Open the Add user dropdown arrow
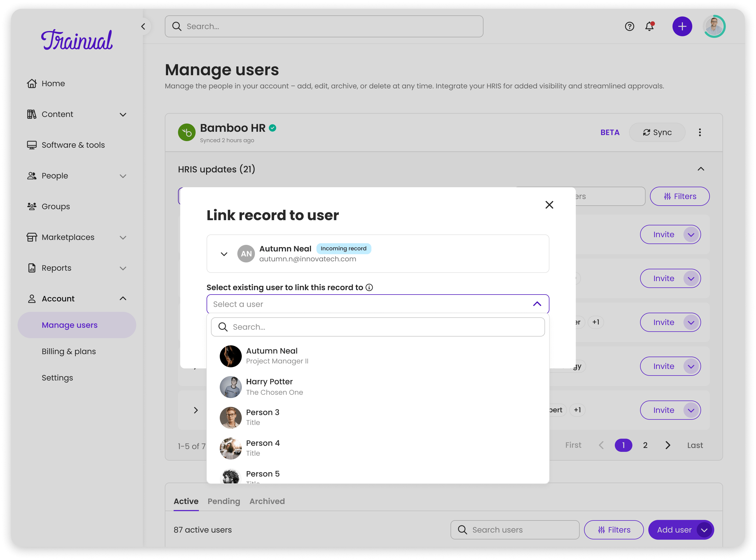Image resolution: width=756 pixels, height=560 pixels. point(704,530)
